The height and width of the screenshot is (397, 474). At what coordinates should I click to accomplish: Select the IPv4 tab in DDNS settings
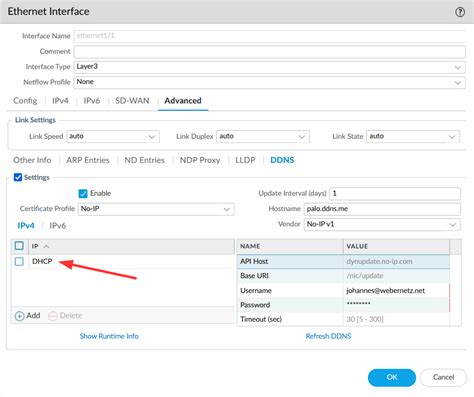point(26,226)
